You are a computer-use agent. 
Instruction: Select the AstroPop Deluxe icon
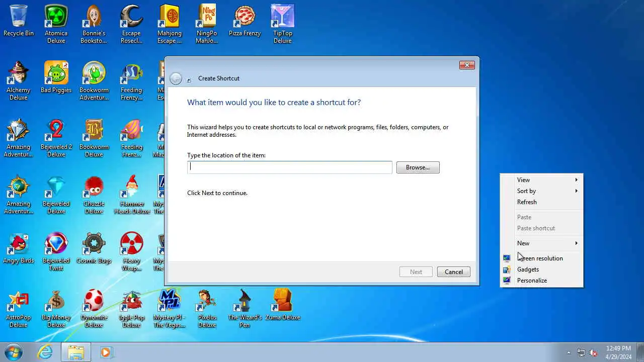pos(19,308)
